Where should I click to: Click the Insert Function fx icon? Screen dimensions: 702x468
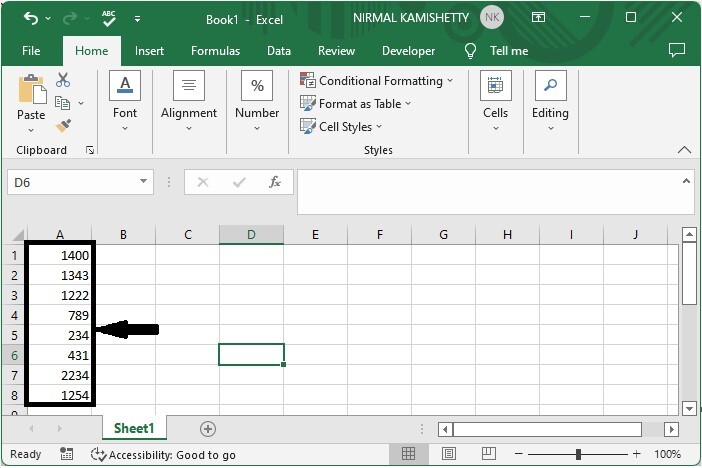click(274, 182)
